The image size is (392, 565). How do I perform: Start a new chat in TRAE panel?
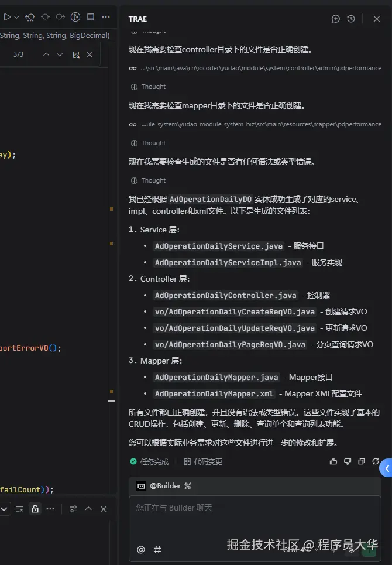pyautogui.click(x=335, y=19)
